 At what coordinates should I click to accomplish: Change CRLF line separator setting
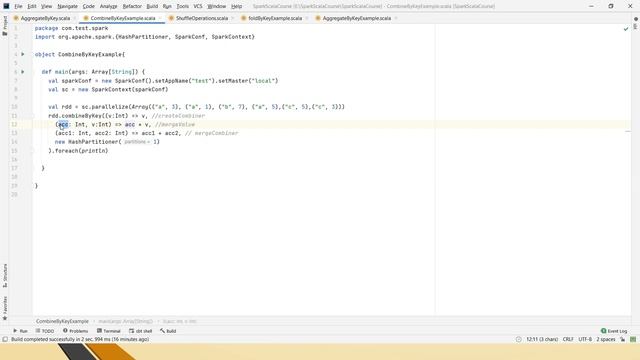point(568,340)
